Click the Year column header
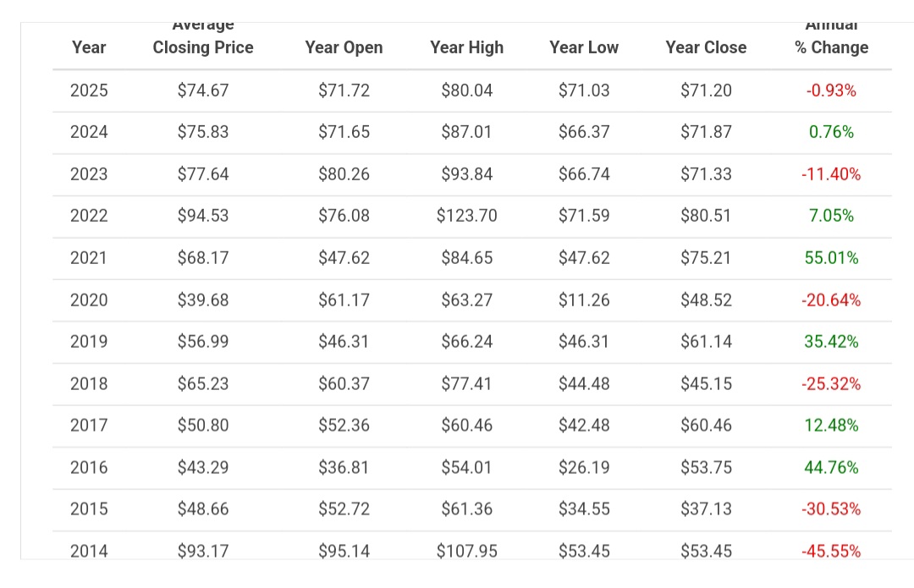914x588 pixels. (89, 47)
